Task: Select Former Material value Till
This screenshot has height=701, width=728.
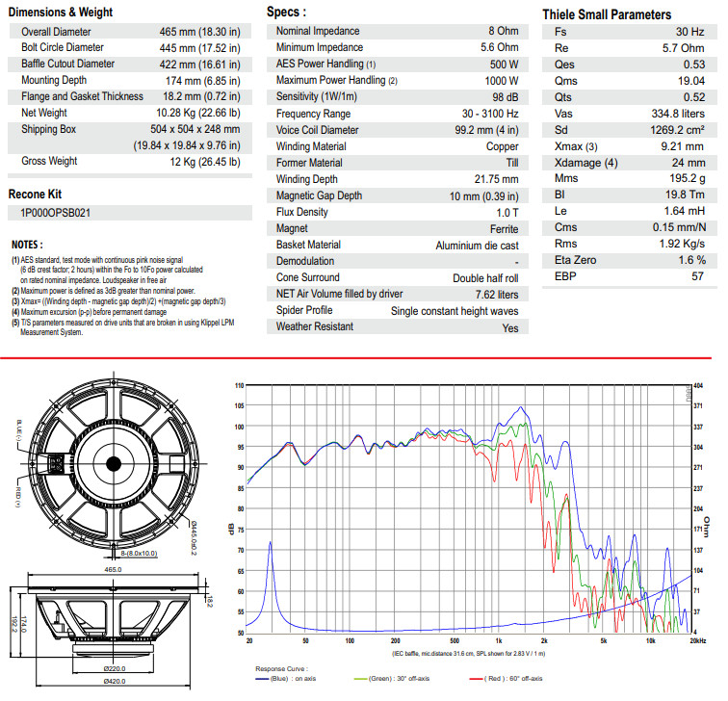Action: [x=512, y=163]
